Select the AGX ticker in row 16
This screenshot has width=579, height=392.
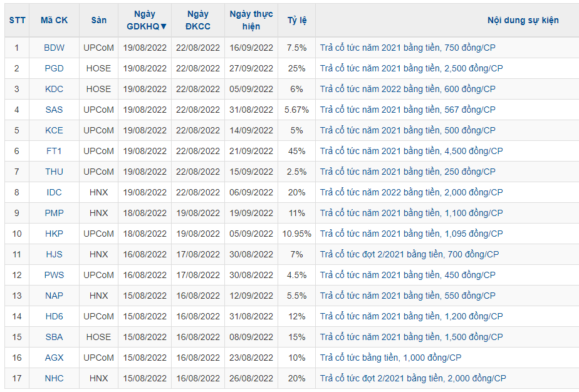(54, 358)
